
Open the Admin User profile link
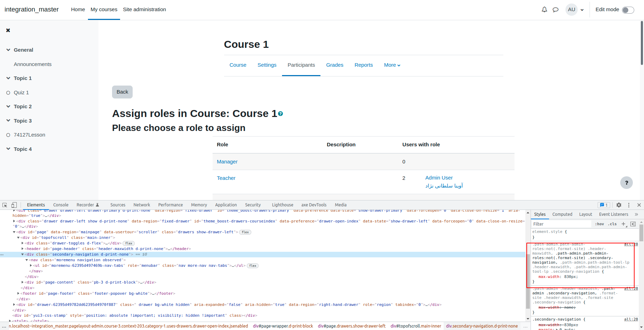point(439,178)
